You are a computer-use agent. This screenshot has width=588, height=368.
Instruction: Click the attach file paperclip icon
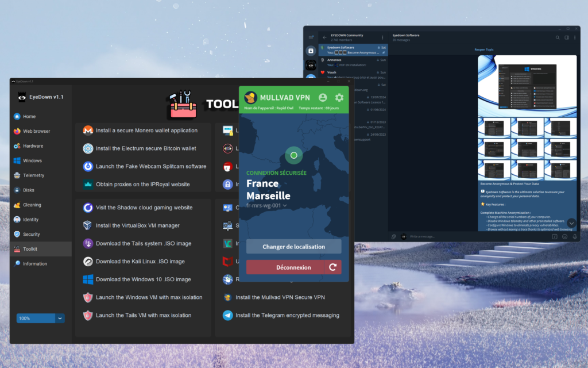tap(393, 236)
